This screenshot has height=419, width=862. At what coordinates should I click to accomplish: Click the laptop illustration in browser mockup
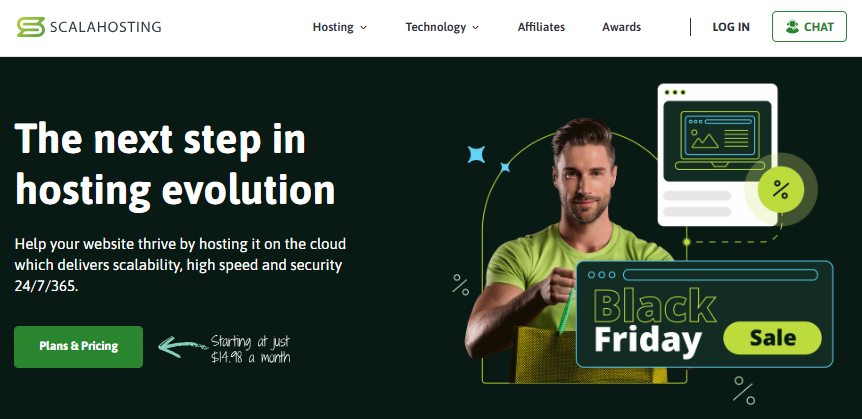(x=720, y=140)
